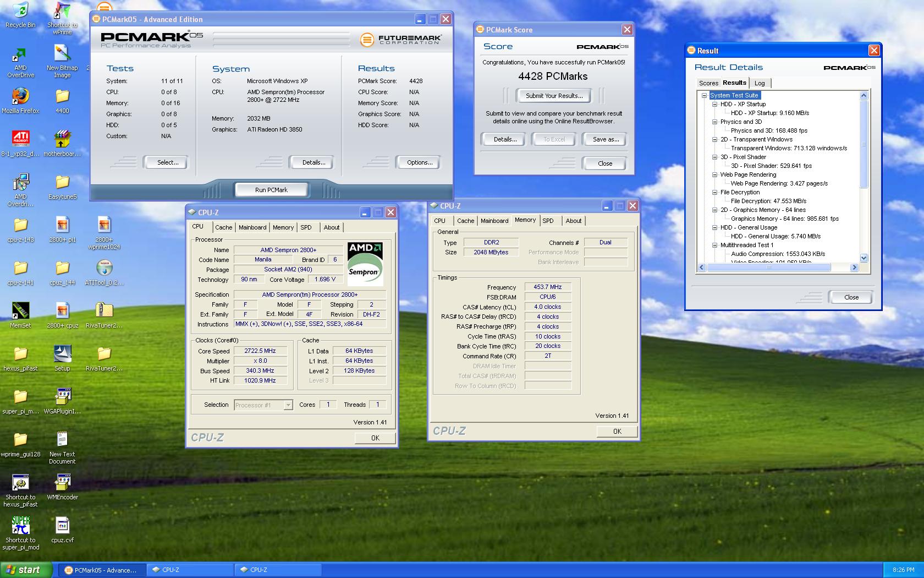Viewport: 924px width, 578px height.
Task: Select the second CPU-Z taskbar button
Action: [278, 570]
